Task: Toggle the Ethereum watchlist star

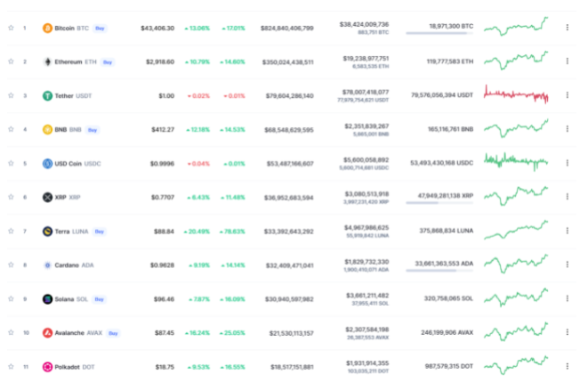Action: (x=11, y=61)
